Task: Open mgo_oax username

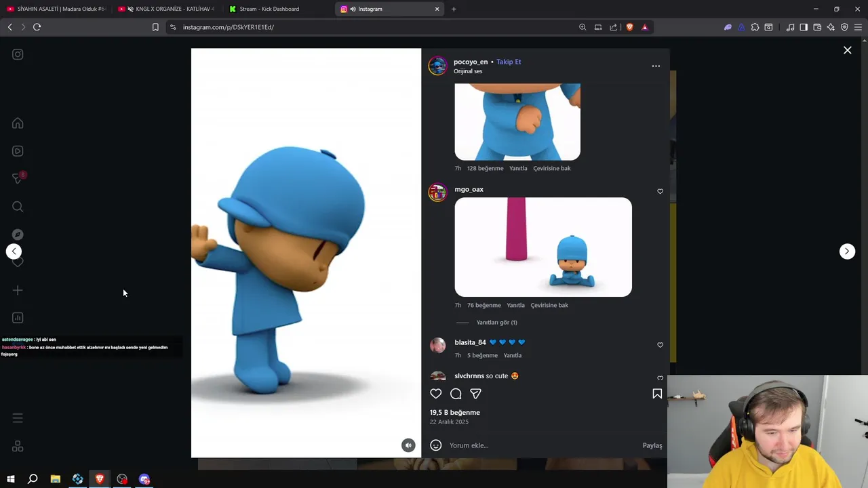Action: coord(469,189)
